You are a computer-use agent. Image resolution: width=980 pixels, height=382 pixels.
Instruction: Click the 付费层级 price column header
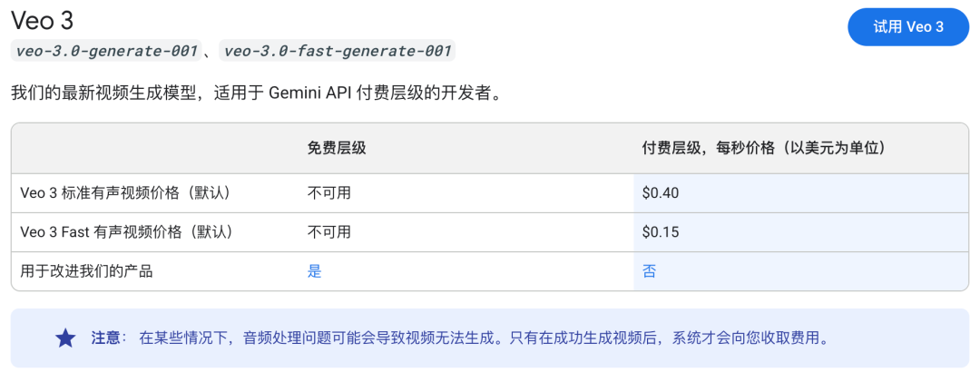click(x=763, y=148)
